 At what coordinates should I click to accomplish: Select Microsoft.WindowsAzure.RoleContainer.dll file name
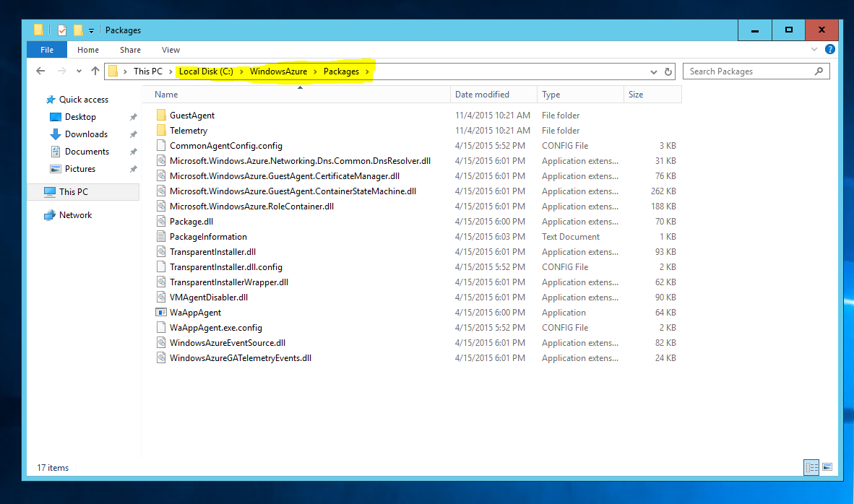[251, 207]
